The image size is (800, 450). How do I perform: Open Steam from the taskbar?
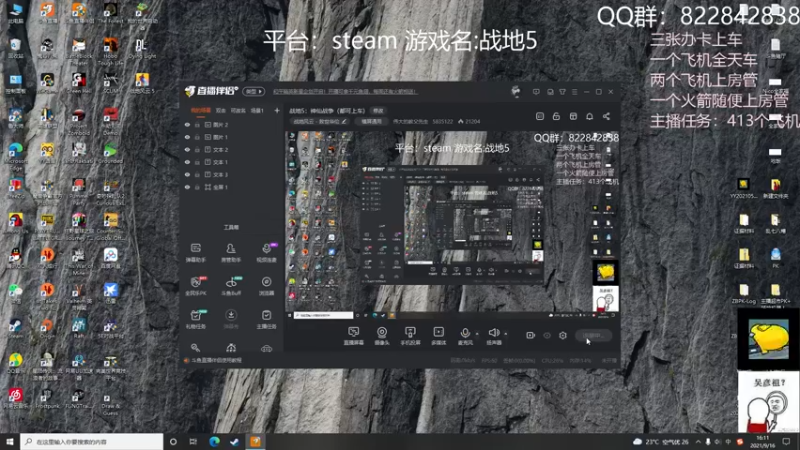[x=235, y=441]
